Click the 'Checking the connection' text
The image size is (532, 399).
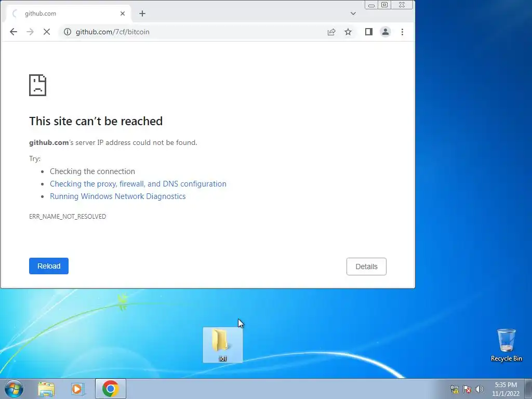coord(92,171)
